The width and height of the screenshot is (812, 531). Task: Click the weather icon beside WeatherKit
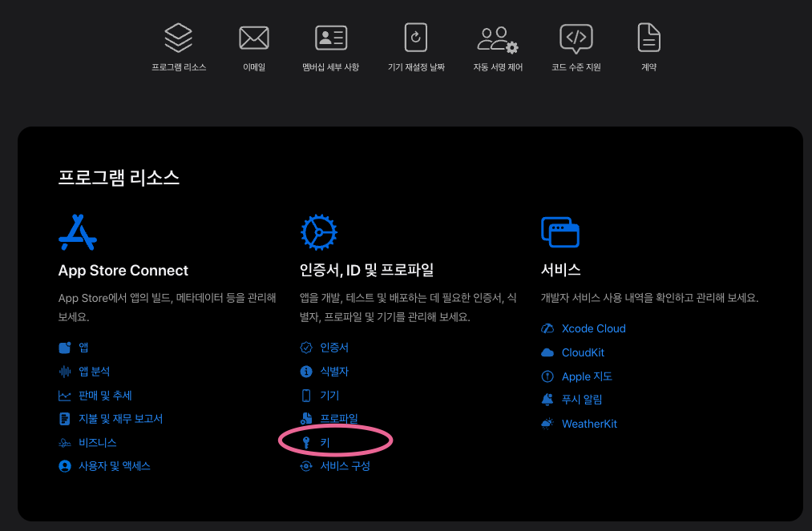click(x=547, y=424)
